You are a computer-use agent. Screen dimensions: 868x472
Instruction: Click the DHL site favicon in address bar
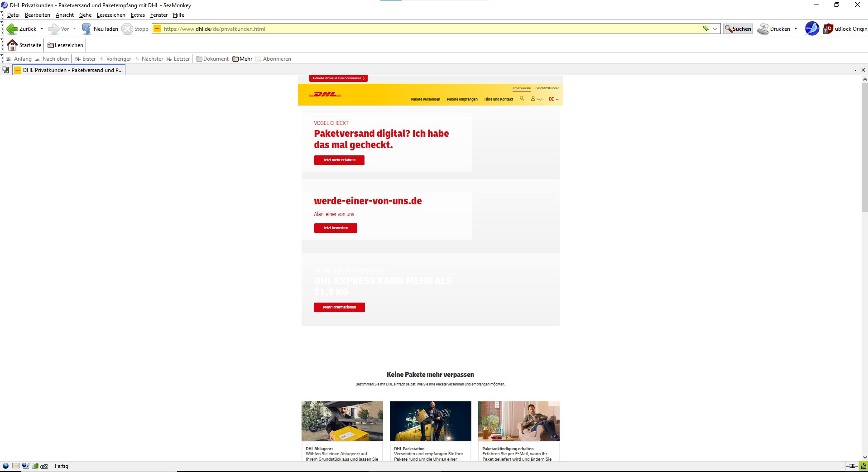[157, 29]
